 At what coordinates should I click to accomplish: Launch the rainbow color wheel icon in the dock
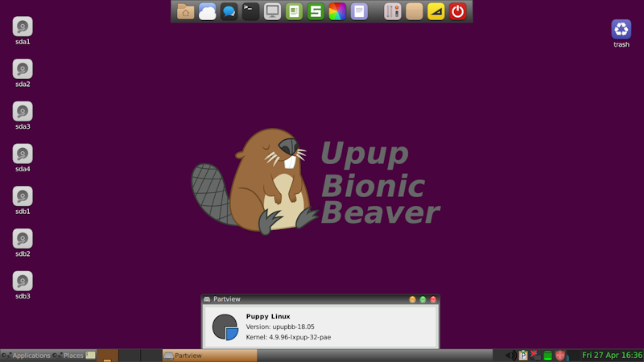337,11
